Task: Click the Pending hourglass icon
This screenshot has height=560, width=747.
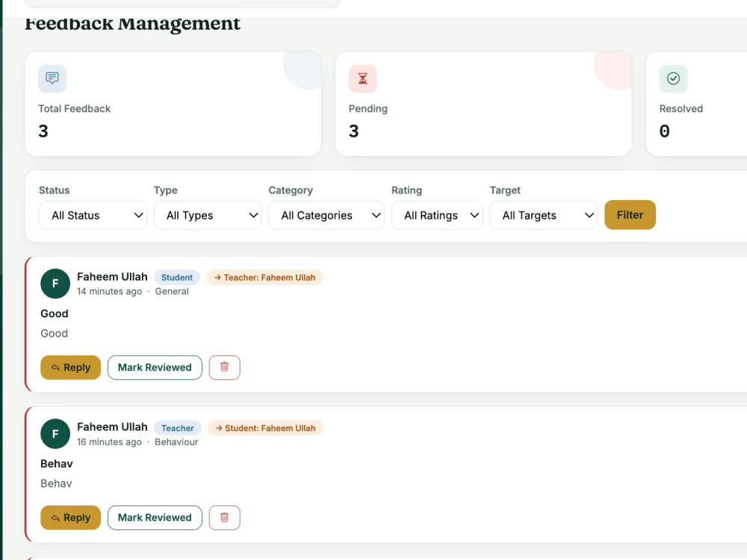Action: pos(362,78)
